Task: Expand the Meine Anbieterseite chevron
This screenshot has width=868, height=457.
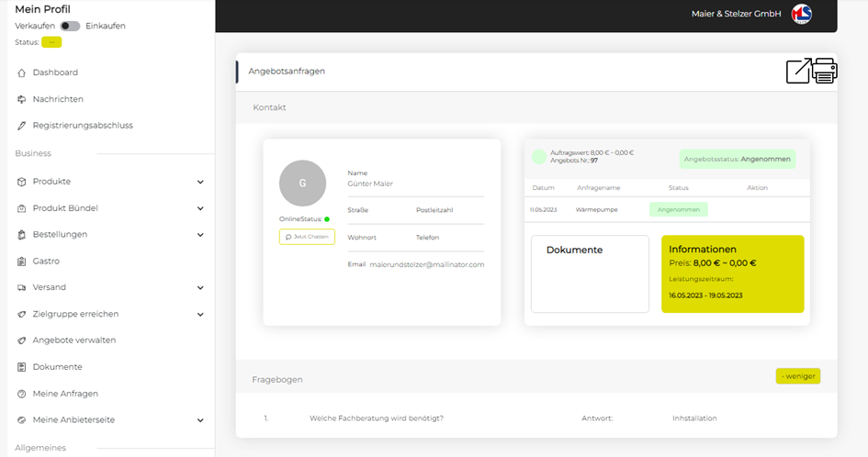Action: (x=200, y=420)
